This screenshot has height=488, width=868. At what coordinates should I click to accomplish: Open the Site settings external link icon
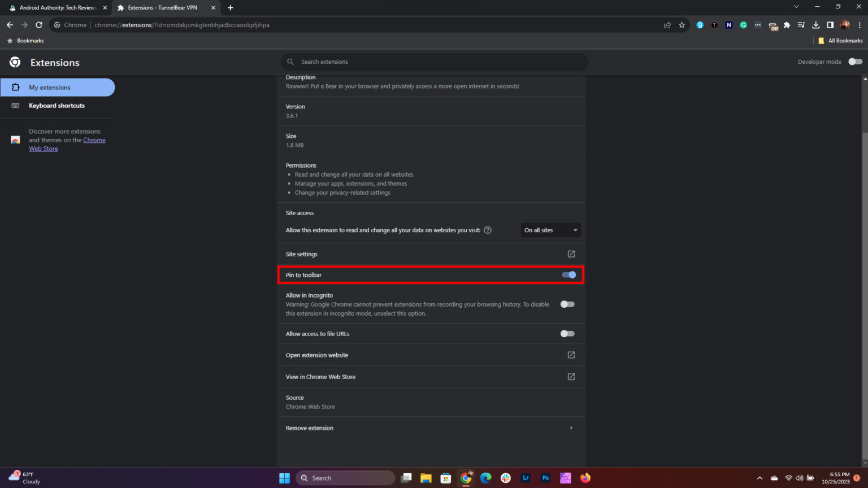571,254
